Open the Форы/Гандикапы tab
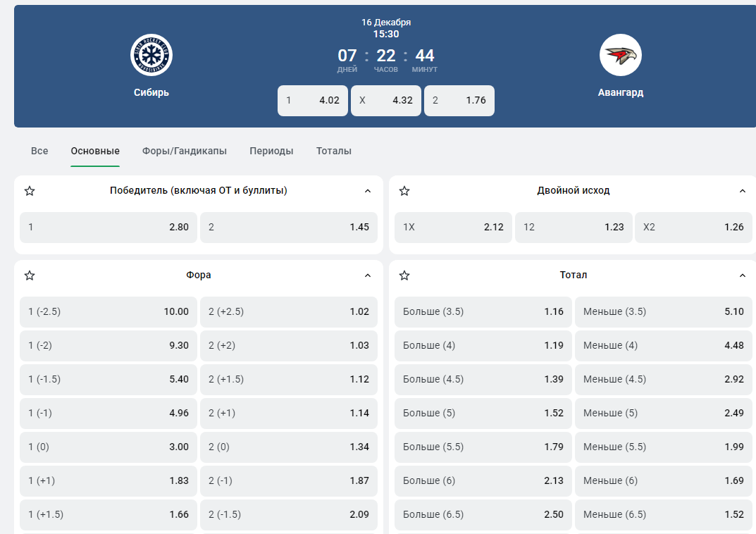The width and height of the screenshot is (756, 534). (x=185, y=151)
